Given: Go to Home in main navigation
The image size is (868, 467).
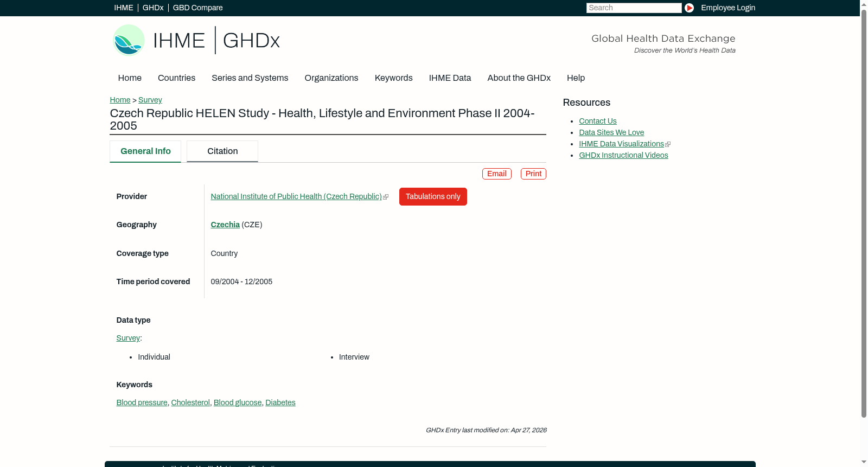Looking at the screenshot, I should click(130, 78).
